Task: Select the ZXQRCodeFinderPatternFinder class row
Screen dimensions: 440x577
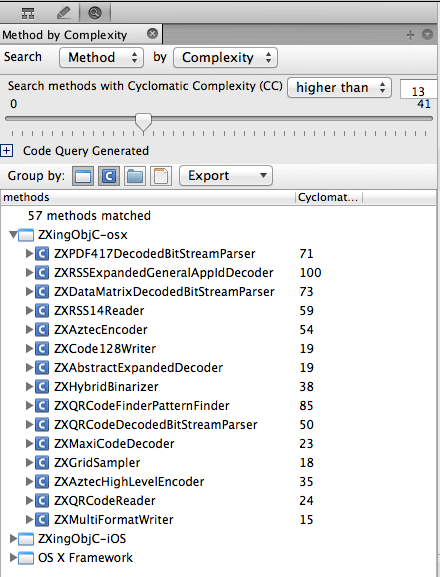Action: [219, 406]
